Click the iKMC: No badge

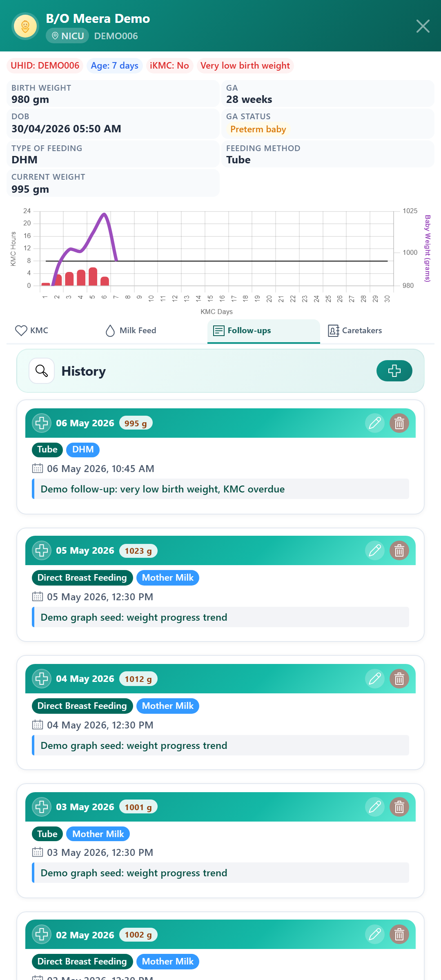(x=169, y=66)
